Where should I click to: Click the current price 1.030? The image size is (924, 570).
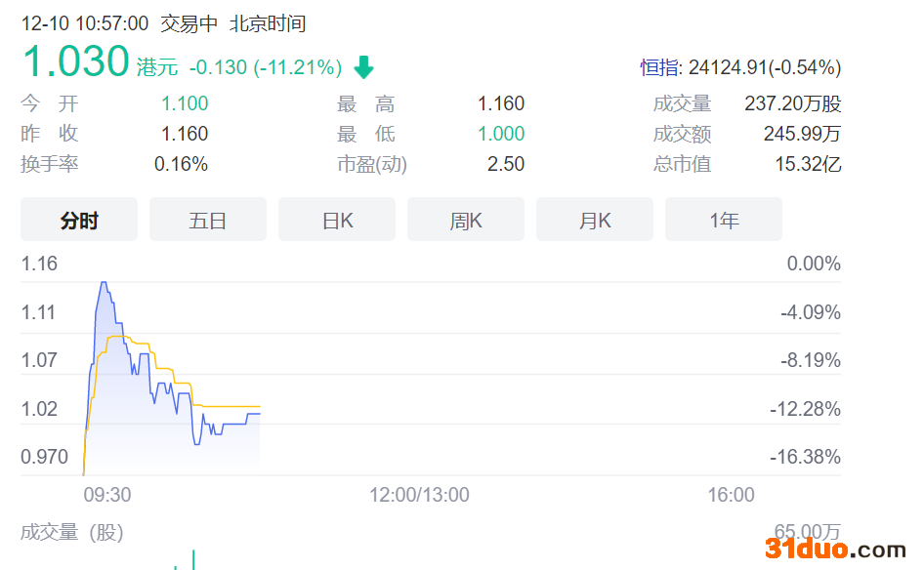pyautogui.click(x=75, y=61)
